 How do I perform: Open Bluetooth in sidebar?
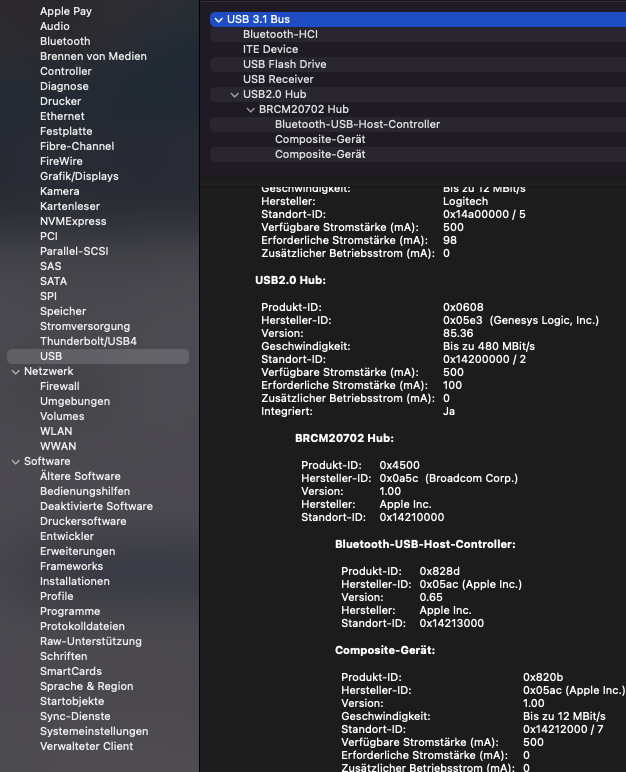pos(65,41)
